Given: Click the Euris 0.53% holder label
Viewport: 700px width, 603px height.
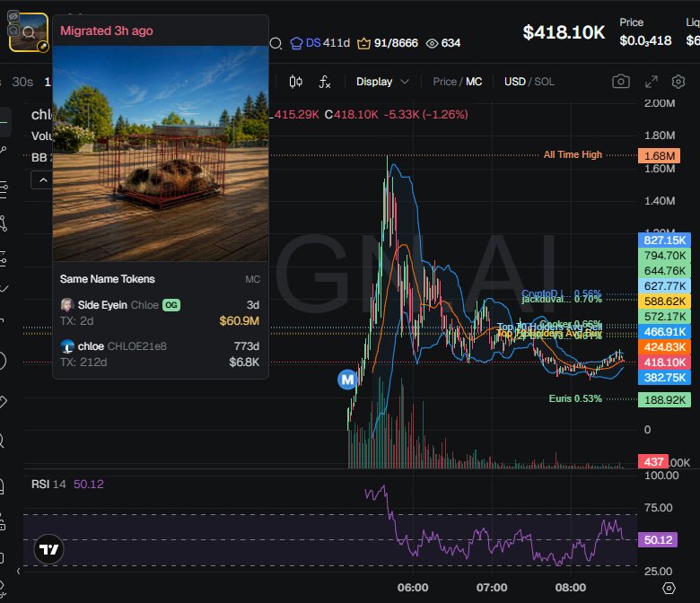Looking at the screenshot, I should pos(575,398).
